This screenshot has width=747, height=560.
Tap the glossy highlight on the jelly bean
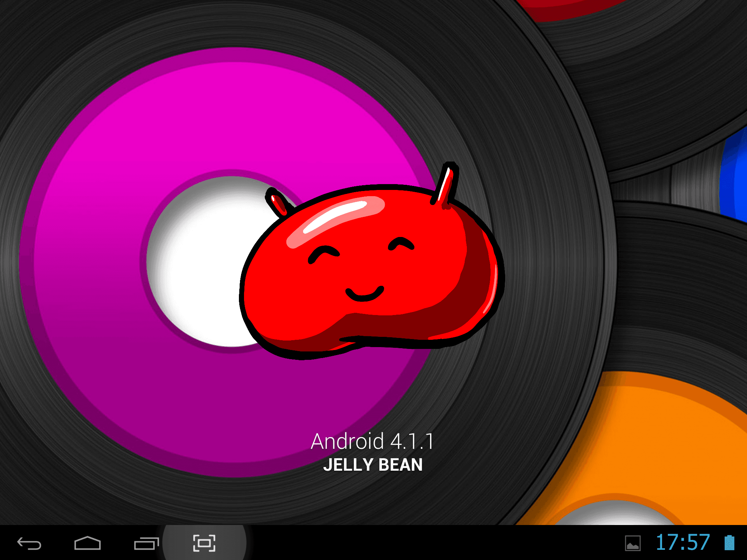(336, 217)
